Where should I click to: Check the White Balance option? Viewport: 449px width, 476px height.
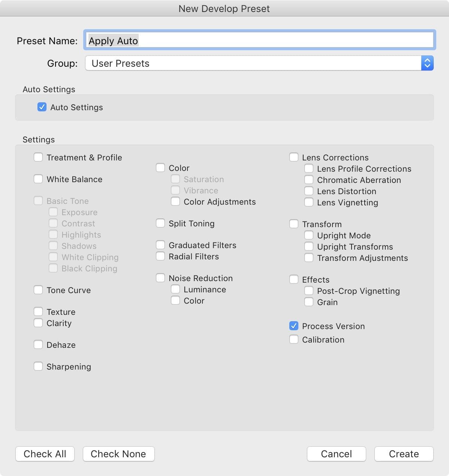tap(38, 179)
